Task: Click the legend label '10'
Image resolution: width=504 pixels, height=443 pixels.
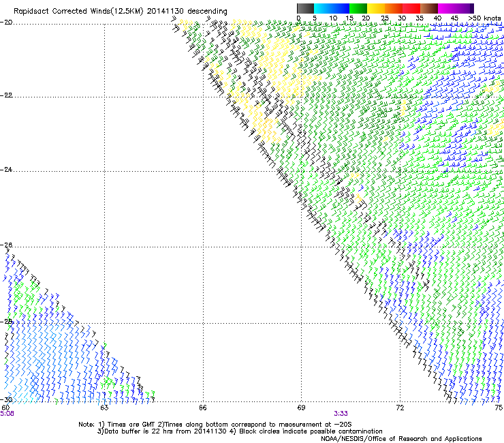Action: pos(333,18)
